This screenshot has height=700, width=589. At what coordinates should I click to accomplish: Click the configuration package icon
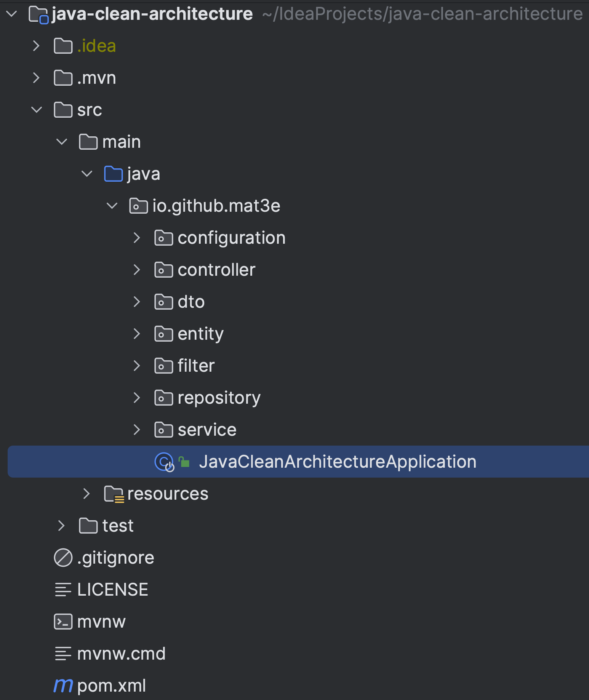(164, 238)
